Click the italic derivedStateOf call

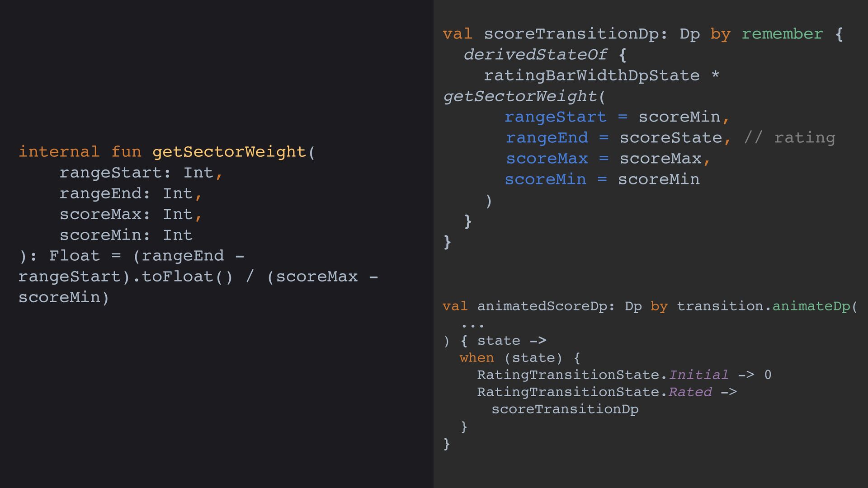(x=535, y=55)
